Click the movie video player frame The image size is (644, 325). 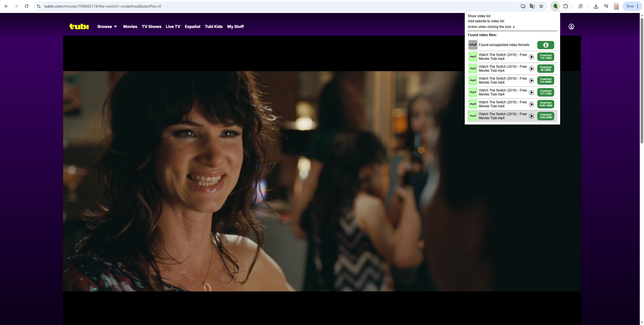click(322, 180)
